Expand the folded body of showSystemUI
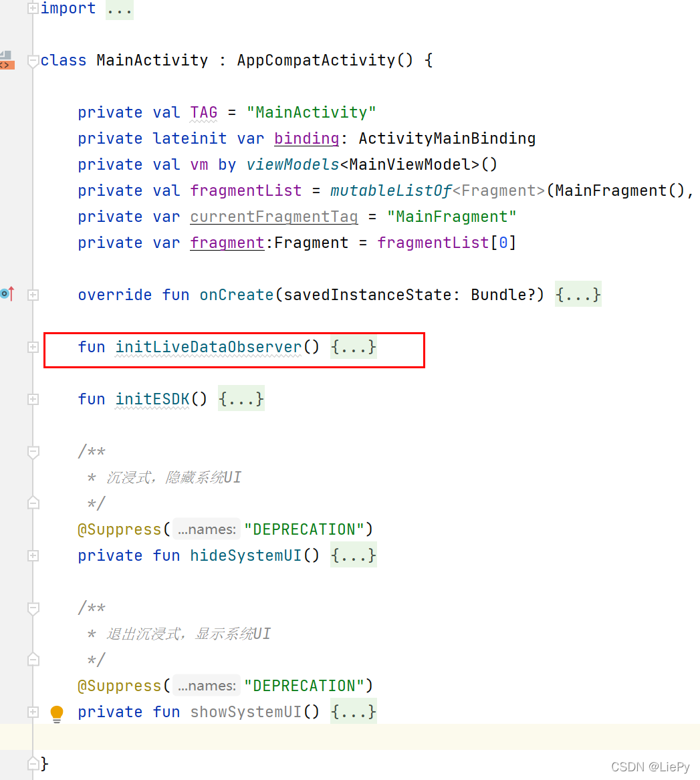 coord(353,711)
